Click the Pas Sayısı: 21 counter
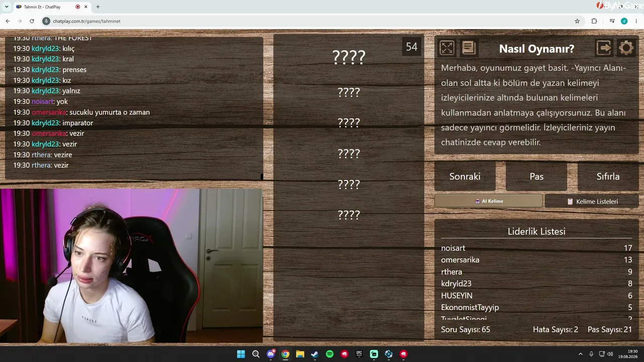 (610, 329)
